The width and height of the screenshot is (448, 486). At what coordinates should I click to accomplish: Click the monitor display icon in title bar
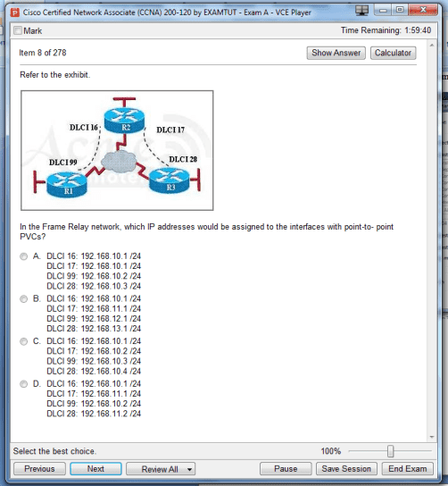pos(361,11)
